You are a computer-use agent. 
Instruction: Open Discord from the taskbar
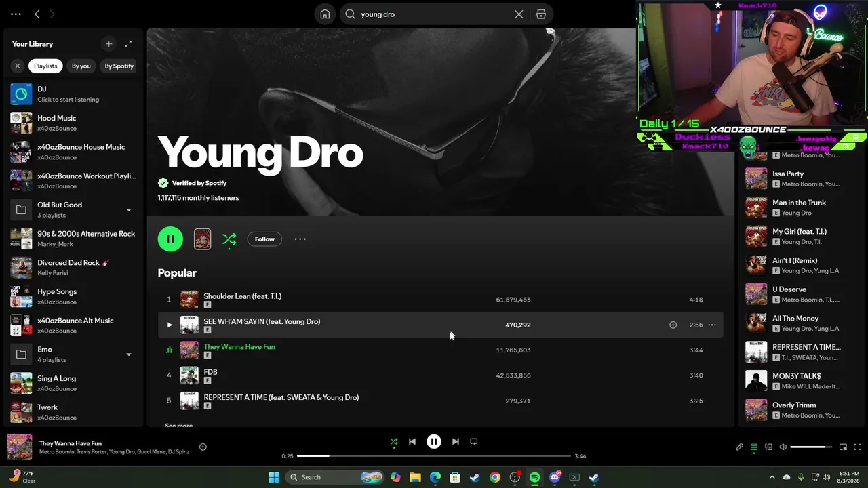[x=555, y=477]
